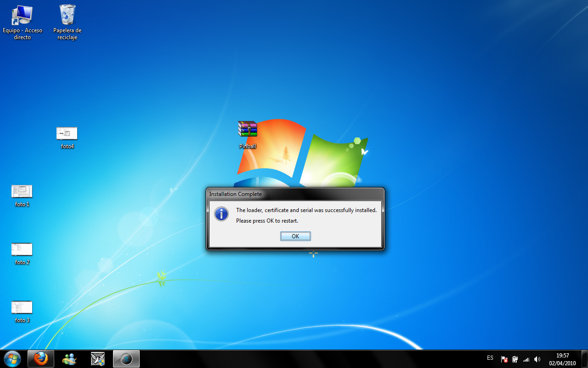Open Action Center flag tray icon

(504, 359)
